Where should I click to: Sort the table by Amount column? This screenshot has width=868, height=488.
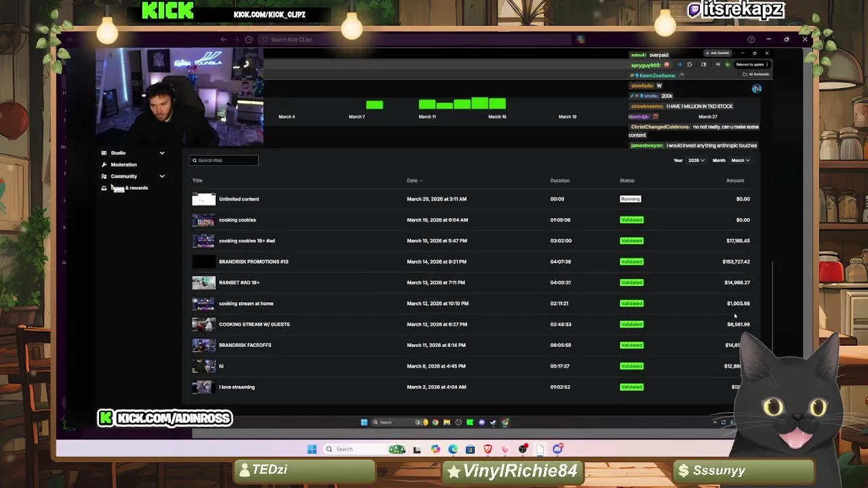point(735,180)
